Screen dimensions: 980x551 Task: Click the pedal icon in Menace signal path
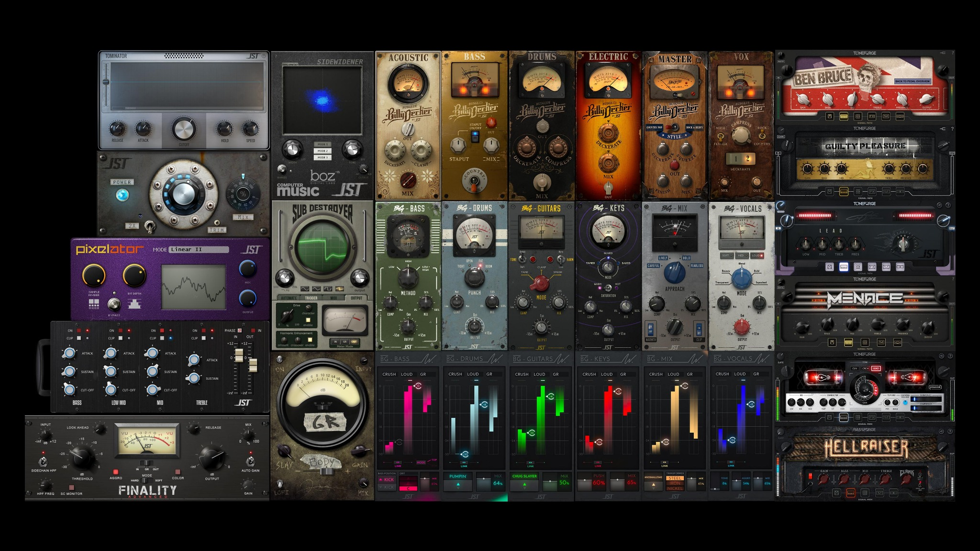pyautogui.click(x=832, y=342)
